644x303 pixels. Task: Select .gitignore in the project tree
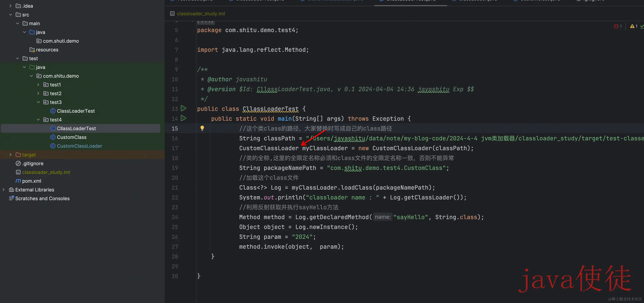[x=33, y=163]
